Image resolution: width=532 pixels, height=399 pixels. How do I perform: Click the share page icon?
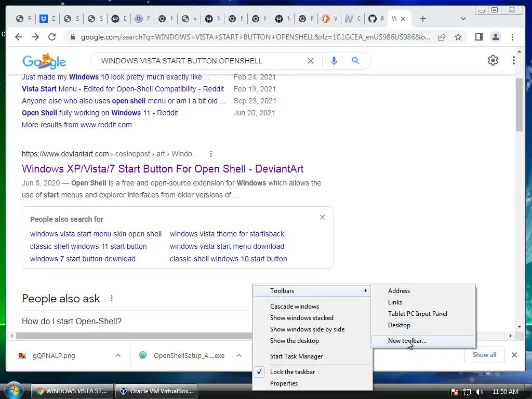point(442,37)
